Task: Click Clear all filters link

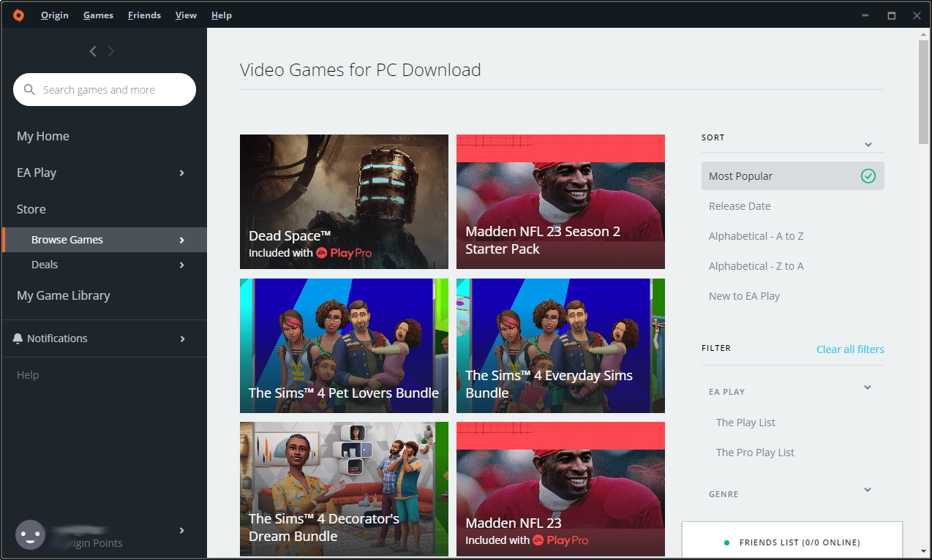Action: pyautogui.click(x=850, y=349)
